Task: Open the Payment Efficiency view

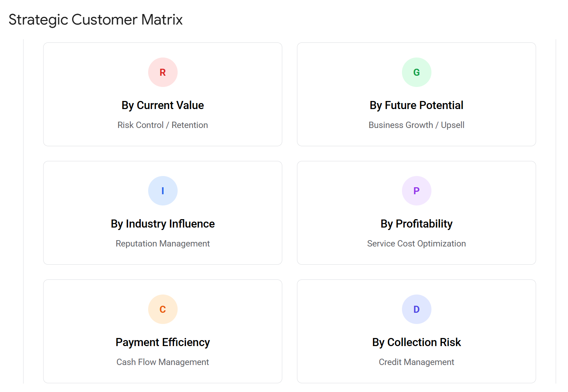Action: click(x=163, y=342)
